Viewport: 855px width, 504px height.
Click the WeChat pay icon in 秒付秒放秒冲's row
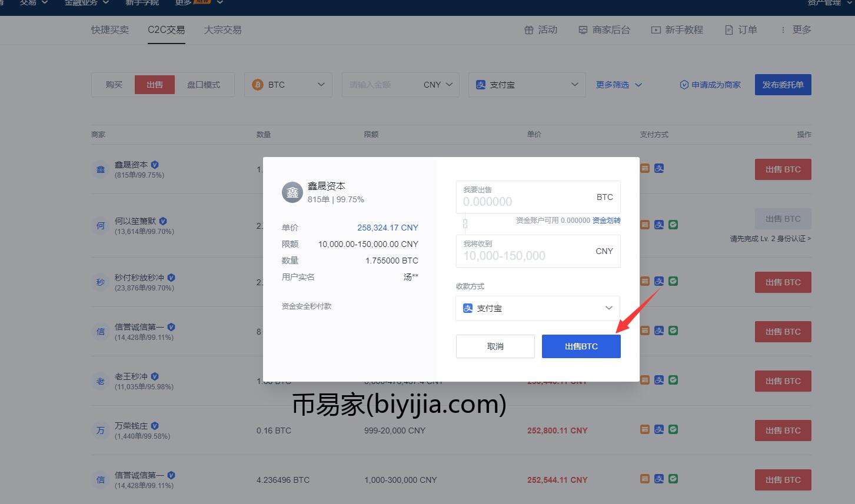tap(673, 281)
